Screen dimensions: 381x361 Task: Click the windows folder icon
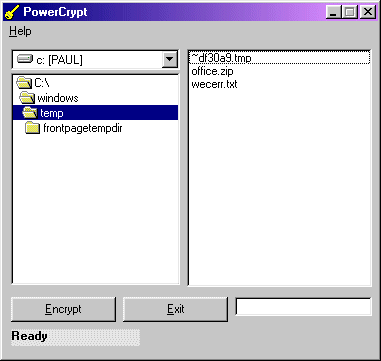(27, 98)
